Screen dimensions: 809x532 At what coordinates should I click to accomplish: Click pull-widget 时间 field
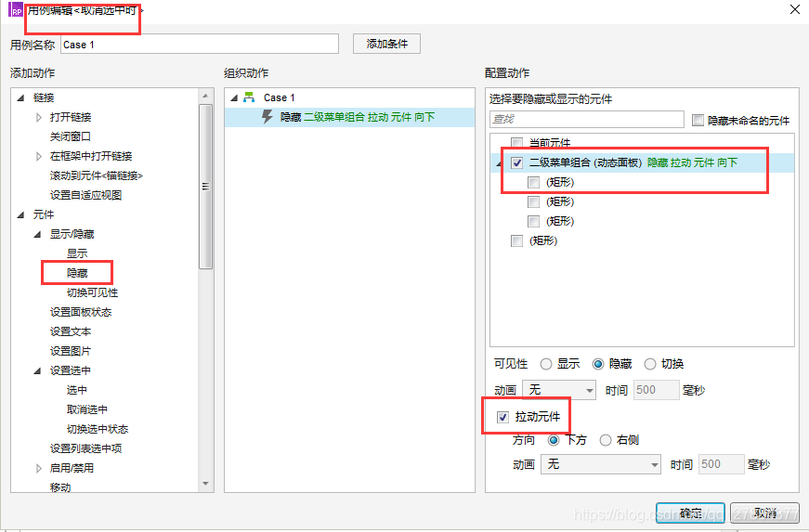(x=722, y=464)
